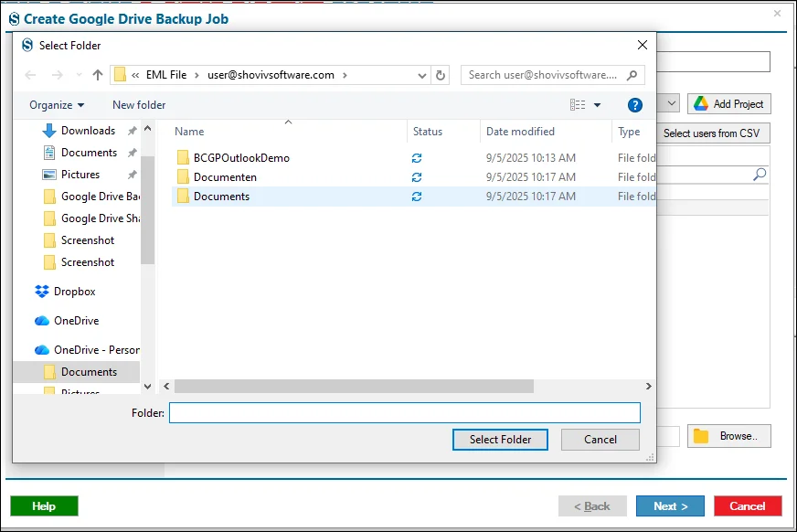797x532 pixels.
Task: Open Pictures in the navigation pane
Action: [x=80, y=175]
